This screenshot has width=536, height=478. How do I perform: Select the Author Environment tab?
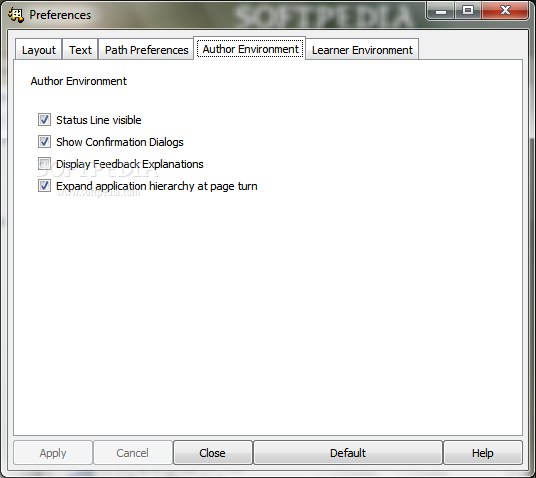pos(250,49)
